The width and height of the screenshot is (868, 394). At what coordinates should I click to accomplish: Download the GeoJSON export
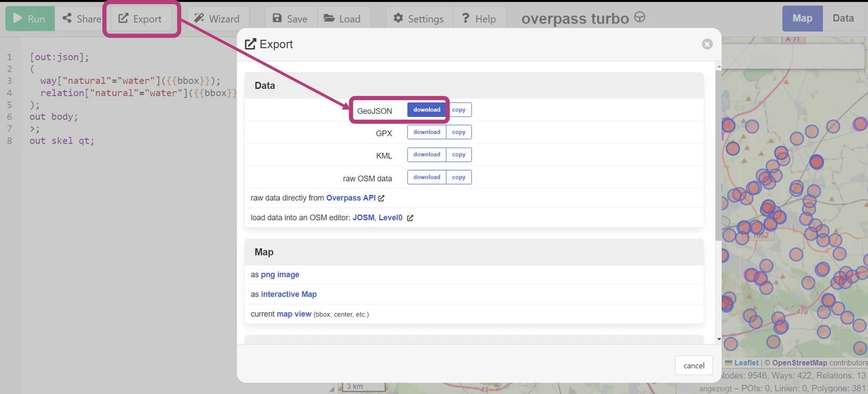click(x=427, y=109)
